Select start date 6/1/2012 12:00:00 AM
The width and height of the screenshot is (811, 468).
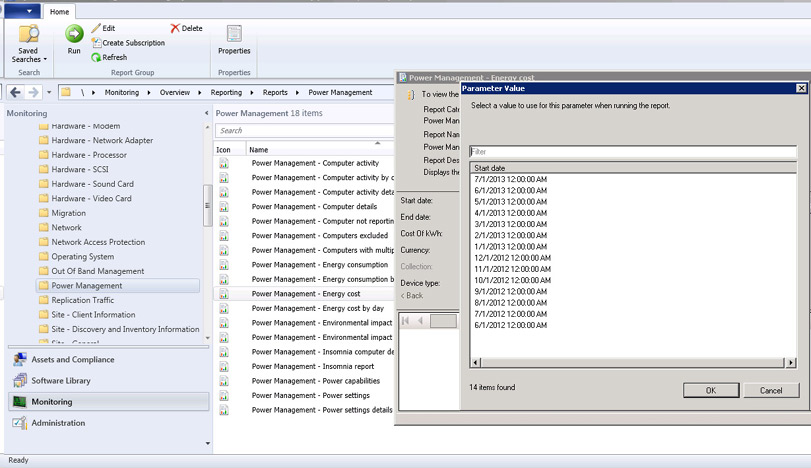pos(510,325)
